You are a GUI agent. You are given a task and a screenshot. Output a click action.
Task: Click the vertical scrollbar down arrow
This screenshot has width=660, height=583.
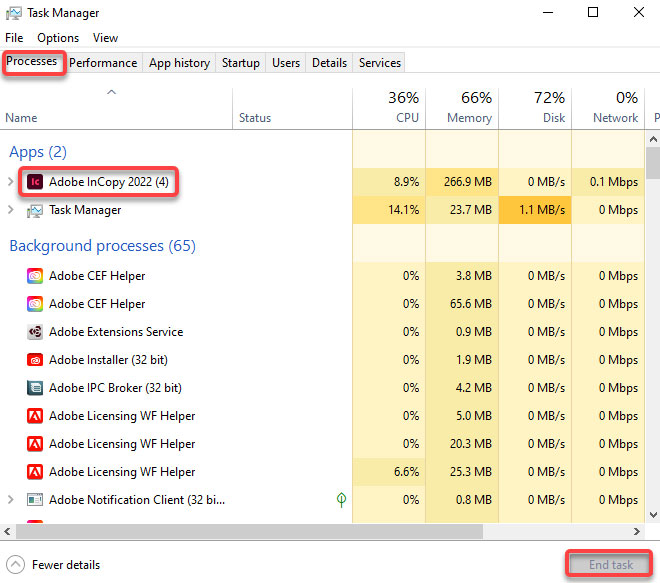coord(653,514)
